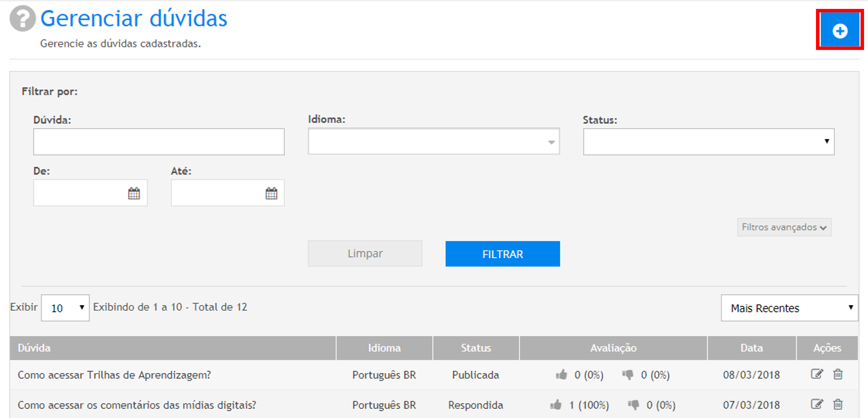Screen dimensions: 868x418
Task: Change the Exibir rows-per-page dropdown
Action: pyautogui.click(x=65, y=308)
